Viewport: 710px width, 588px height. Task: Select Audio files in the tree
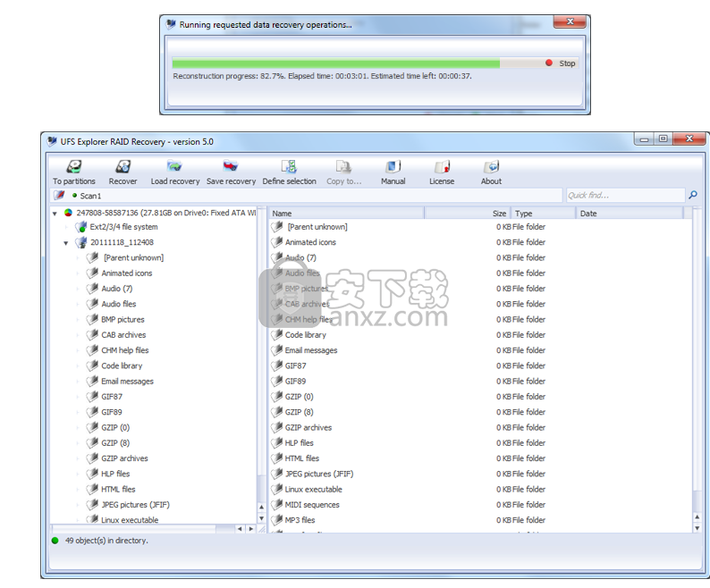point(119,304)
